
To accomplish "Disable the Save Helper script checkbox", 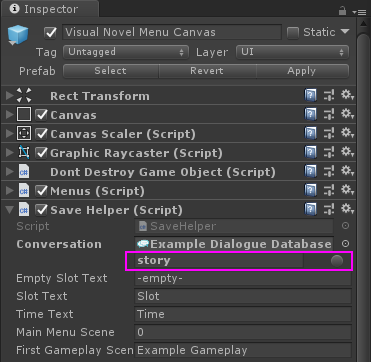I will click(42, 210).
